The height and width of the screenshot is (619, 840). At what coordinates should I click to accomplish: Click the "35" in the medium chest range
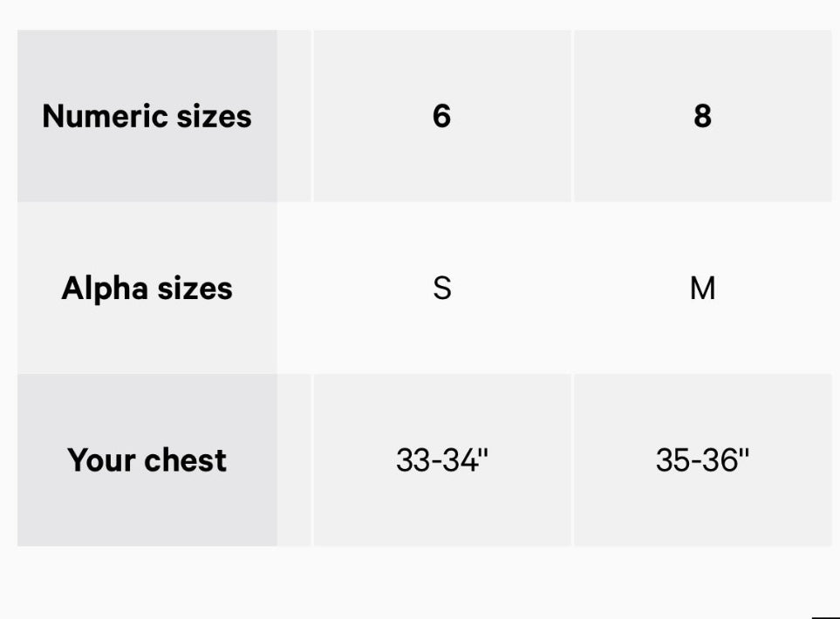click(x=673, y=460)
